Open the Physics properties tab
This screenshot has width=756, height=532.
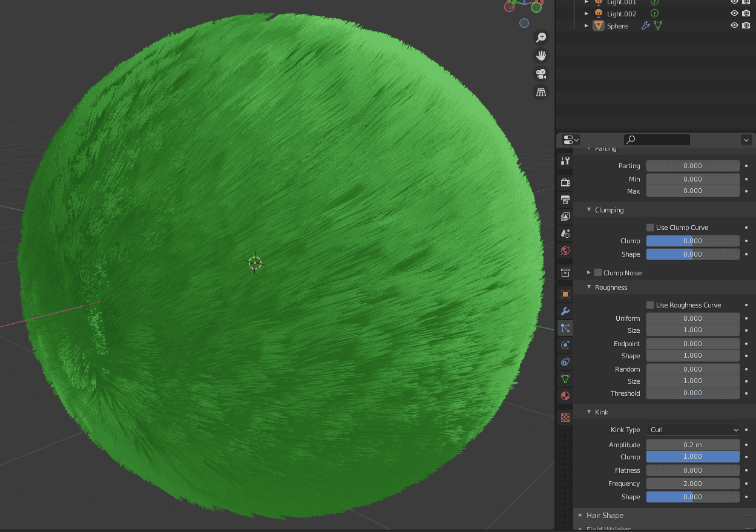(565, 344)
